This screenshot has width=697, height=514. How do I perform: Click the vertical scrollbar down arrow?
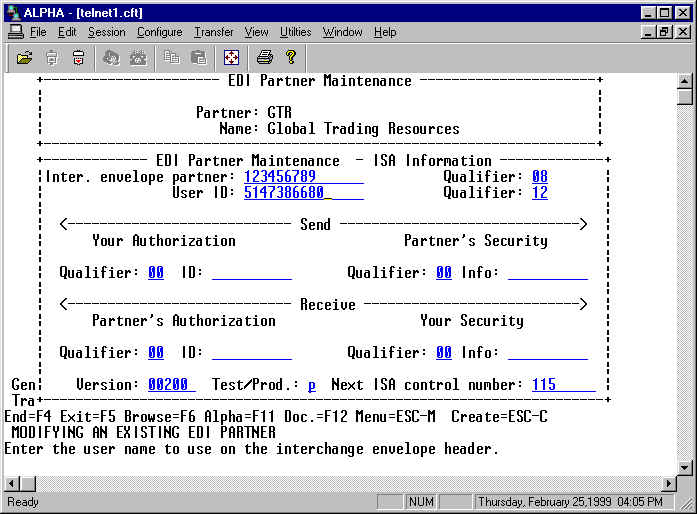click(685, 467)
